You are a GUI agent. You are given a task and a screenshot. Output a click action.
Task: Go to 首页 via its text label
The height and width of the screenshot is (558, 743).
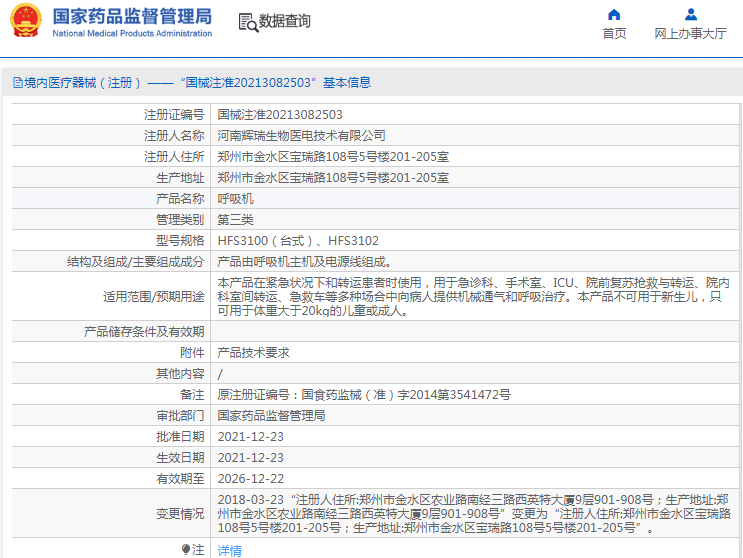(614, 33)
